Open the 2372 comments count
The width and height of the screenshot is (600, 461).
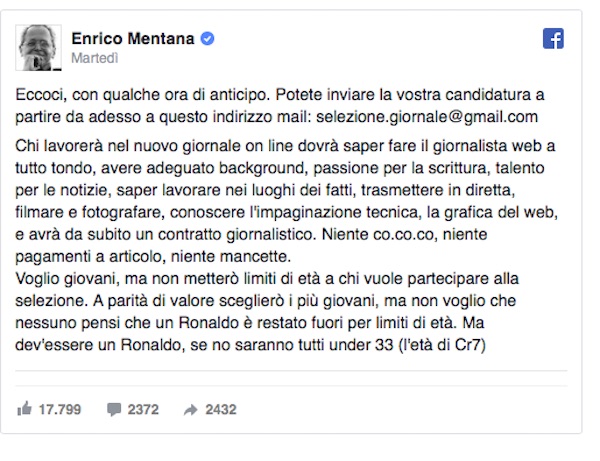coord(145,408)
